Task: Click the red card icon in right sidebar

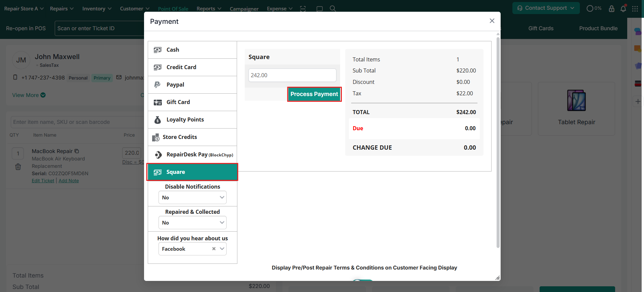Action: coord(638,84)
